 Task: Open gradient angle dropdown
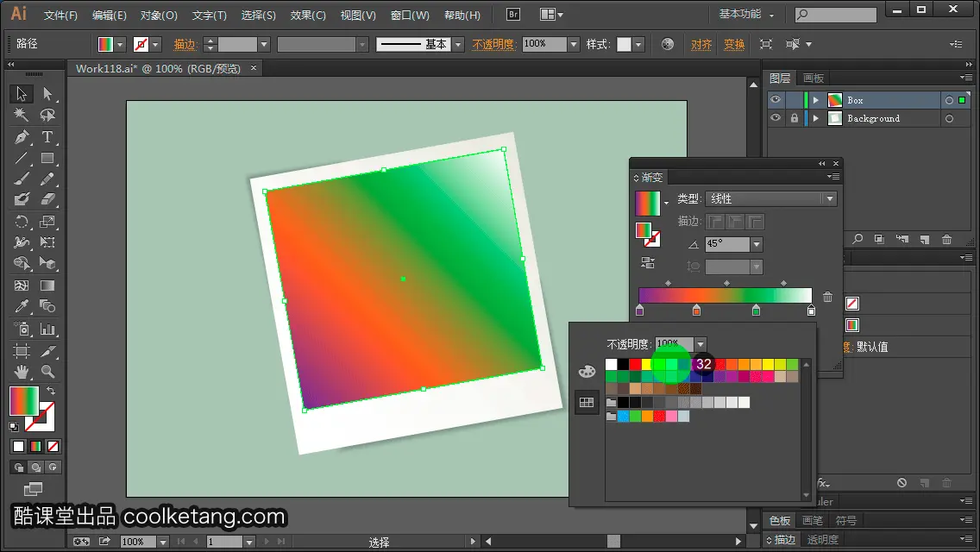click(757, 244)
